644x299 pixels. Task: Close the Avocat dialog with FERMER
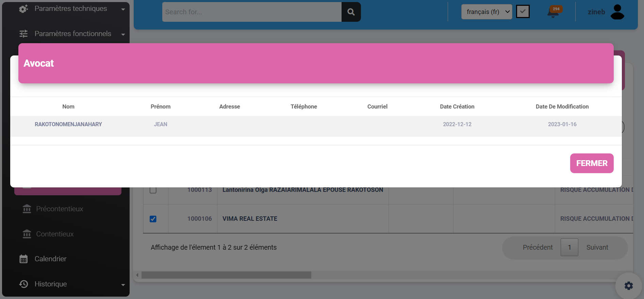tap(592, 163)
